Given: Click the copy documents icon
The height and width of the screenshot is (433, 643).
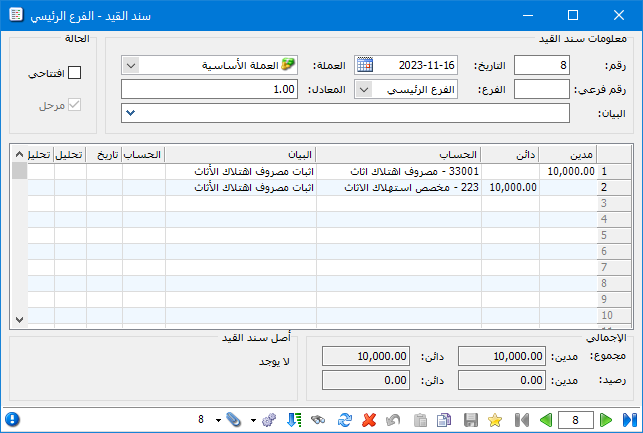Looking at the screenshot, I should (445, 420).
